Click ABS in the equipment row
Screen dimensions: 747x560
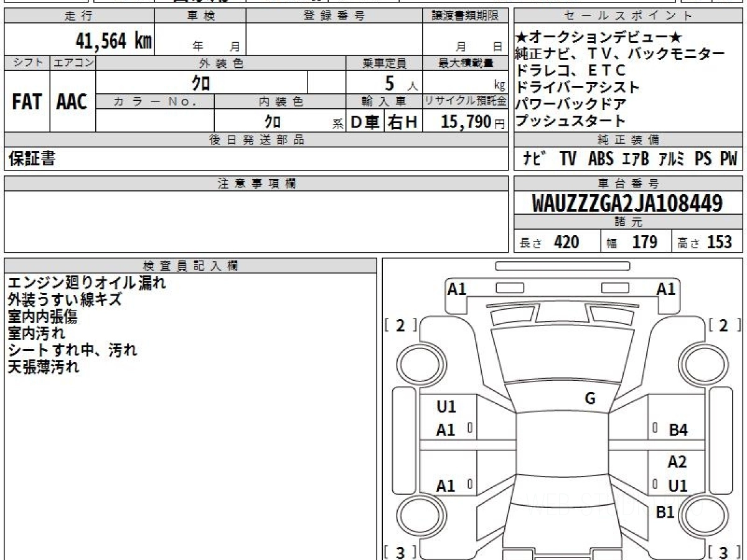pyautogui.click(x=600, y=159)
